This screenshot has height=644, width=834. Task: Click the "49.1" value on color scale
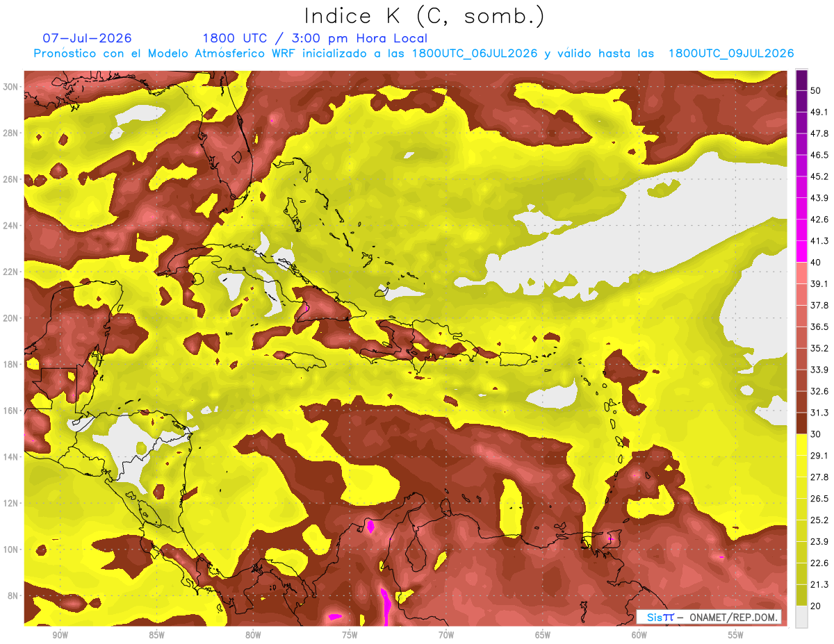(x=819, y=112)
